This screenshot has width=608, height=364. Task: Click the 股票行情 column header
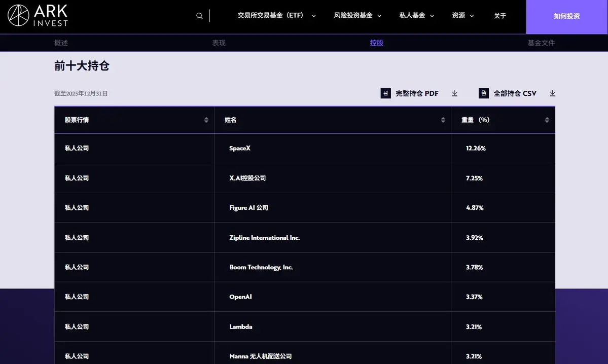point(134,120)
